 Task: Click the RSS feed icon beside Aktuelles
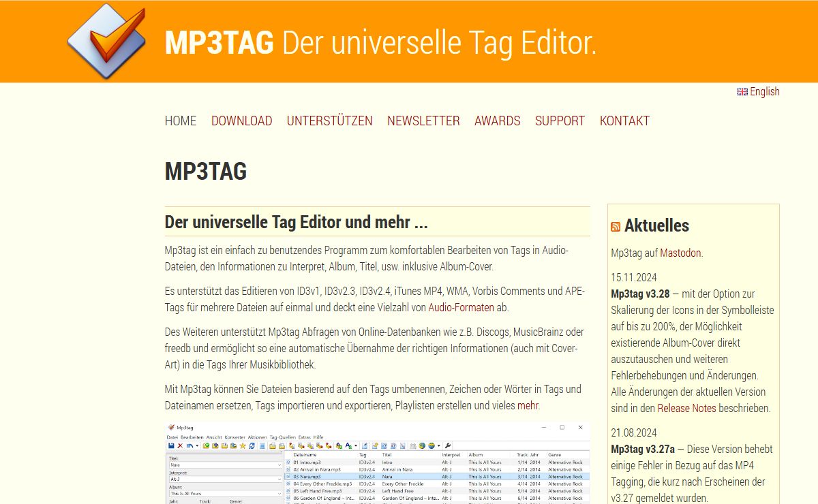point(616,227)
